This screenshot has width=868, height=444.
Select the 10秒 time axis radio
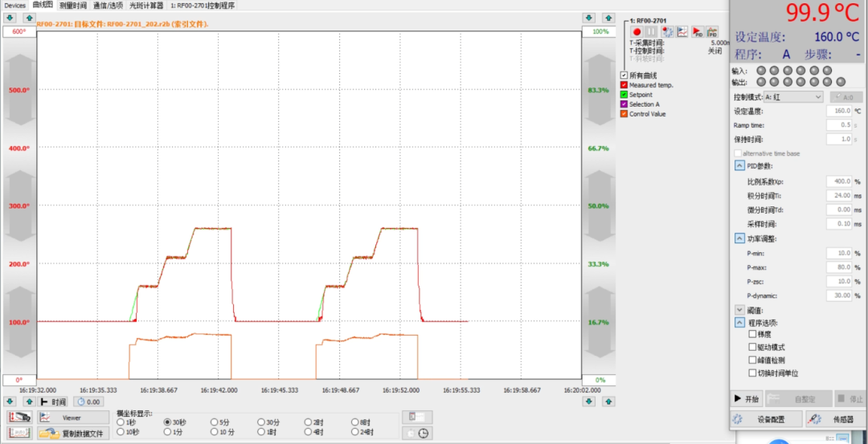pyautogui.click(x=120, y=432)
